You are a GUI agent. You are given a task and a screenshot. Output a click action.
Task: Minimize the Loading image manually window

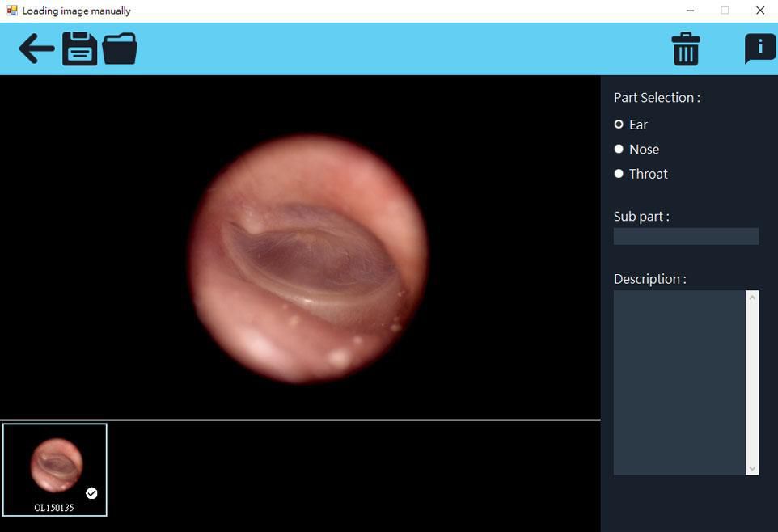(690, 11)
